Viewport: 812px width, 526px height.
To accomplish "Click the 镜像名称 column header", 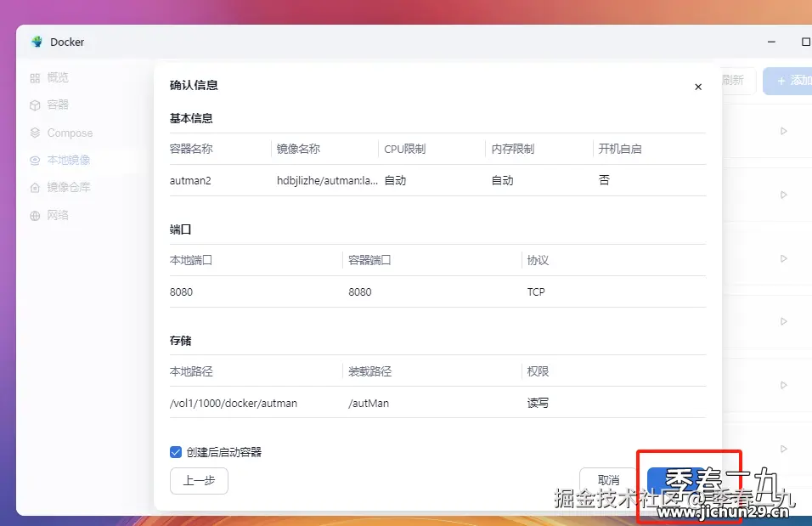I will tap(298, 149).
